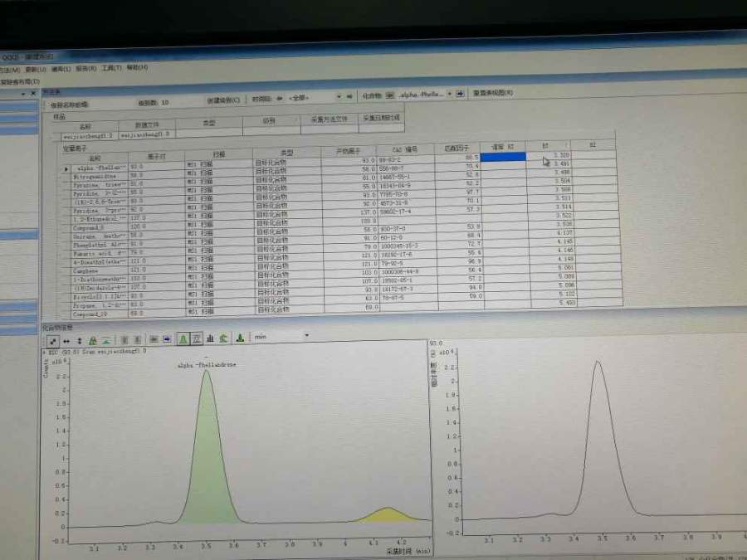The width and height of the screenshot is (747, 560).
Task: Click the horizontal autoscale arrows icon
Action: tap(66, 341)
